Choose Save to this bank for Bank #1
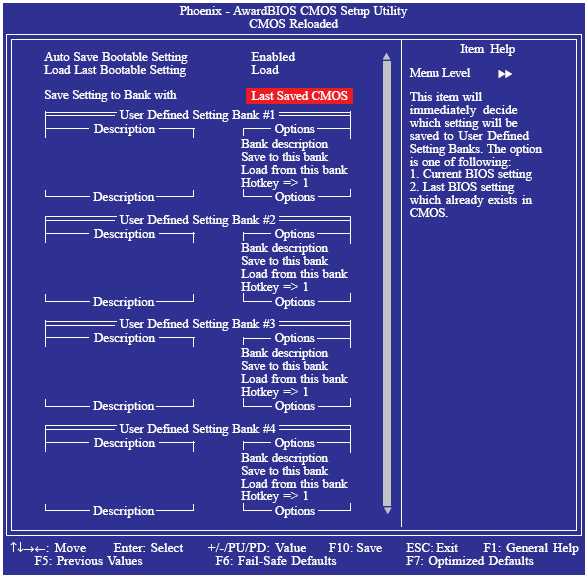588x578 pixels. click(x=284, y=157)
